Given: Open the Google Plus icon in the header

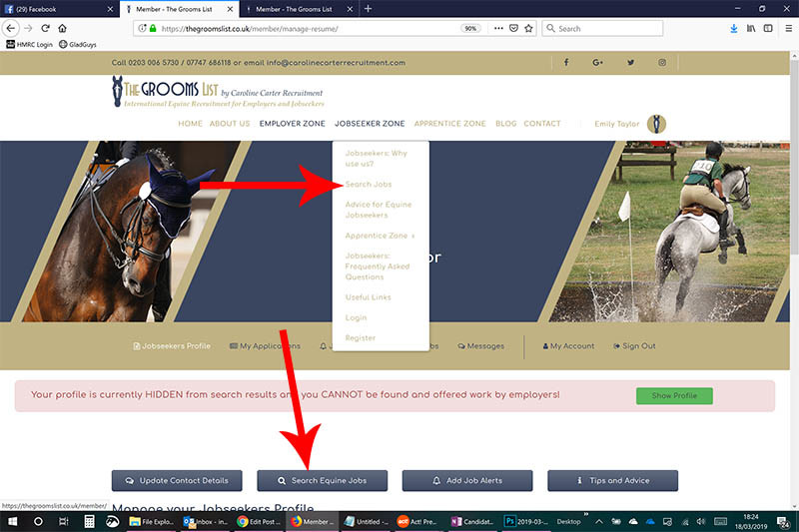Looking at the screenshot, I should click(597, 62).
